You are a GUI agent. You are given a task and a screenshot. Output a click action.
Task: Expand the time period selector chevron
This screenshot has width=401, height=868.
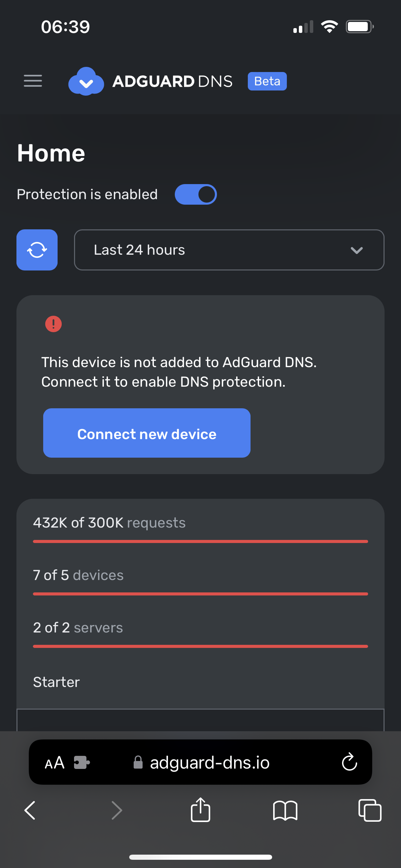pos(356,250)
